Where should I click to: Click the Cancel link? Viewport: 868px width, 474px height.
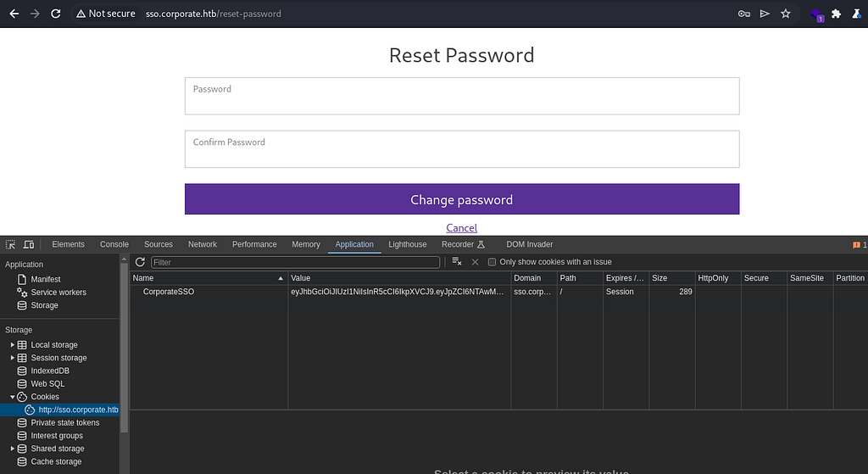click(x=462, y=227)
